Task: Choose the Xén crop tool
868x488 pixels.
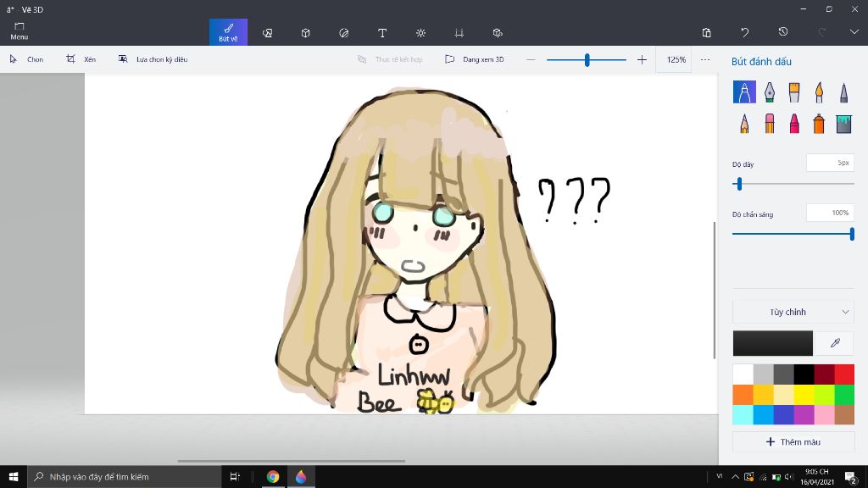Action: (81, 59)
